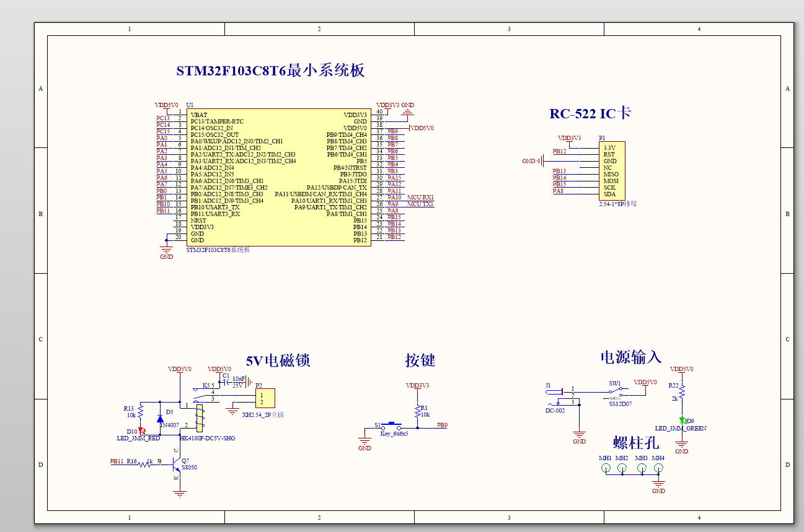The height and width of the screenshot is (532, 804).
Task: Select GND symbol below U1 pin 20
Action: point(166,250)
